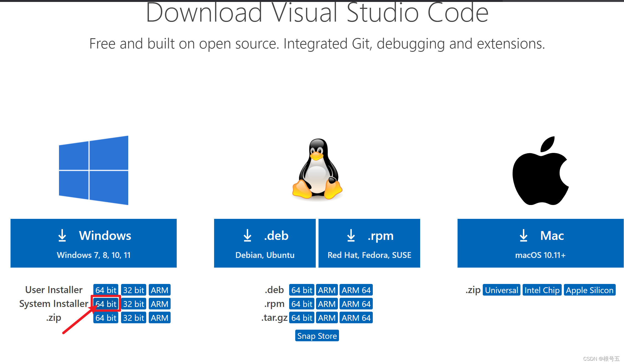Click the Apple logo icon
624x364 pixels.
[540, 171]
